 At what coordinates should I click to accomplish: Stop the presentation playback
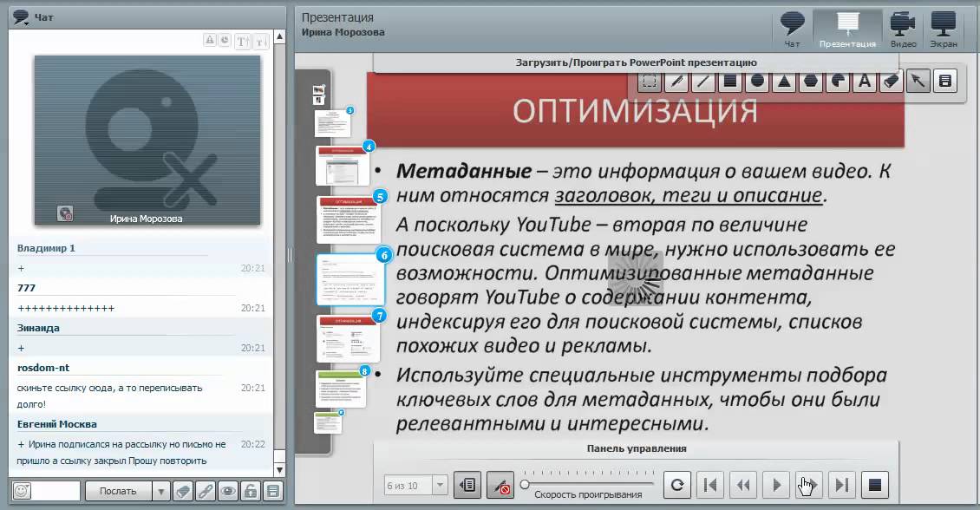click(x=875, y=485)
